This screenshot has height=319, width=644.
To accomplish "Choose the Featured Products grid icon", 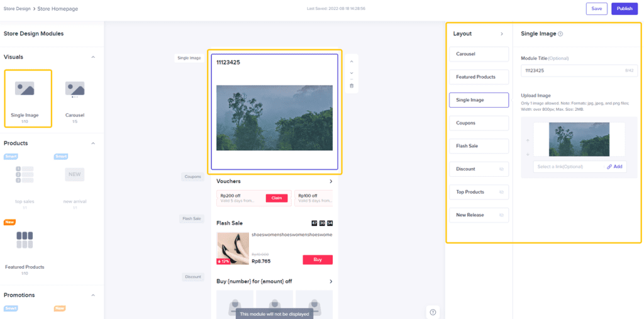I will click(x=25, y=240).
